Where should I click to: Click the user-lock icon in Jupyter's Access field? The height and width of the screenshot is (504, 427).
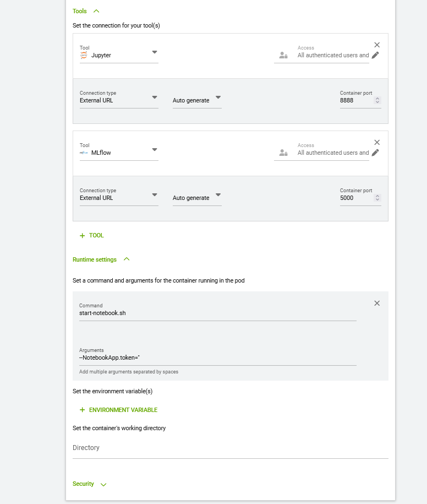[283, 55]
